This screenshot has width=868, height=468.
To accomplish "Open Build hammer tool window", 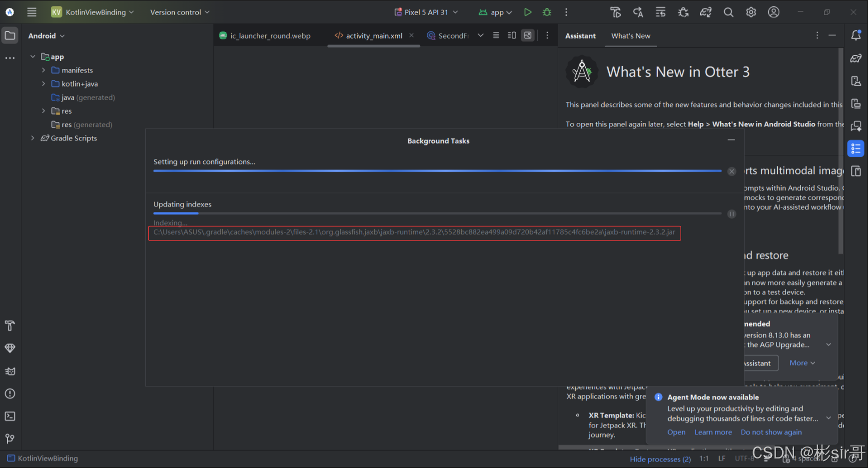I will click(x=10, y=325).
